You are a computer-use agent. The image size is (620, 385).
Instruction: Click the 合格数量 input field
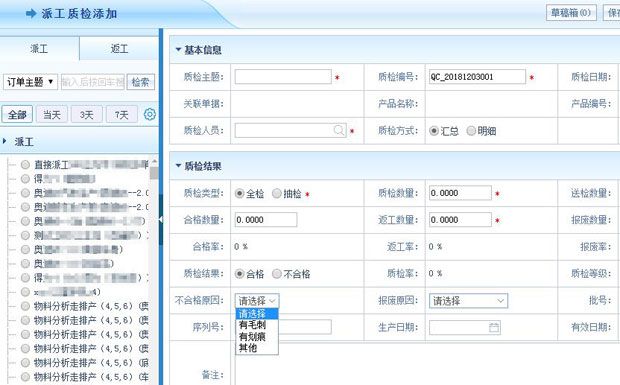click(266, 220)
